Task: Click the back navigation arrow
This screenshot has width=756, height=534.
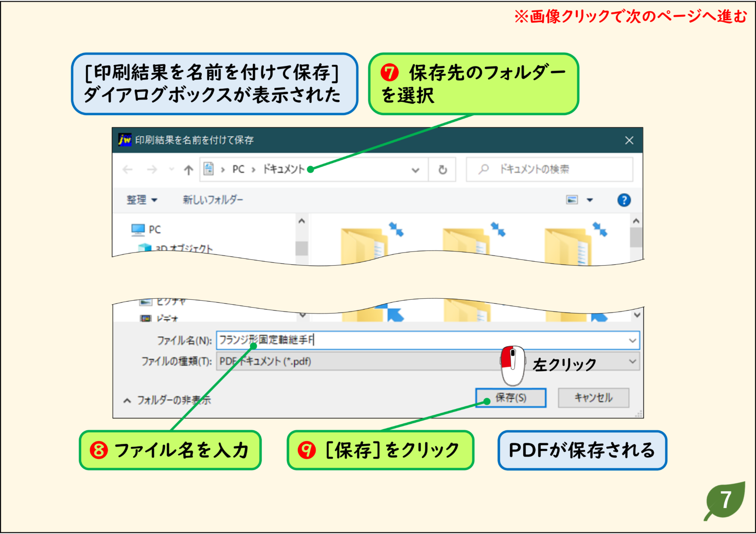Action: point(127,169)
